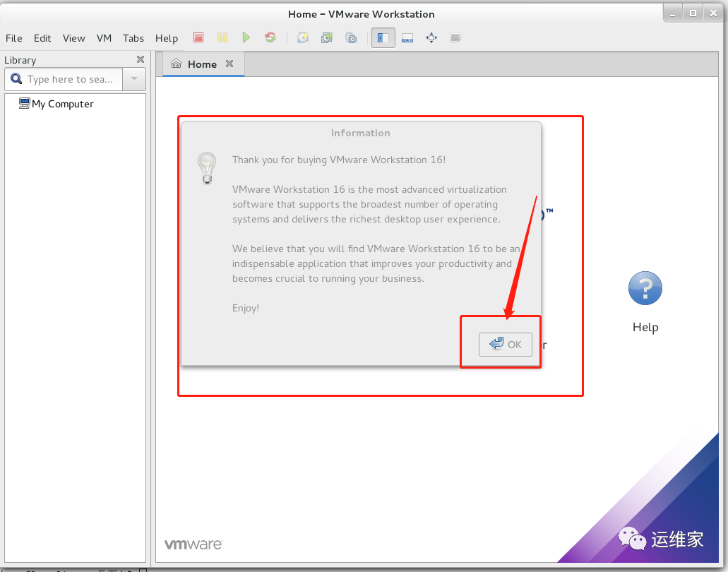Close the VMware Workstation window
This screenshot has height=572, width=728.
coord(714,13)
